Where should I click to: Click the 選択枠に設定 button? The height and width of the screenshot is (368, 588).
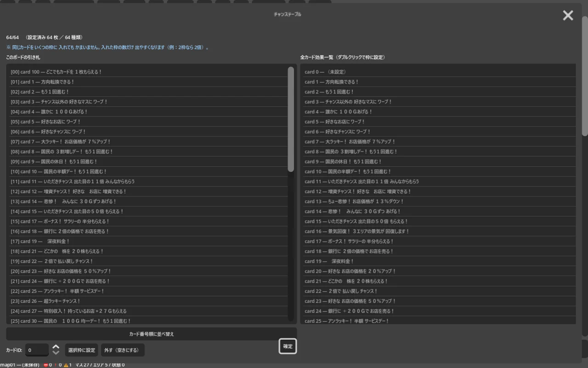[x=82, y=350]
